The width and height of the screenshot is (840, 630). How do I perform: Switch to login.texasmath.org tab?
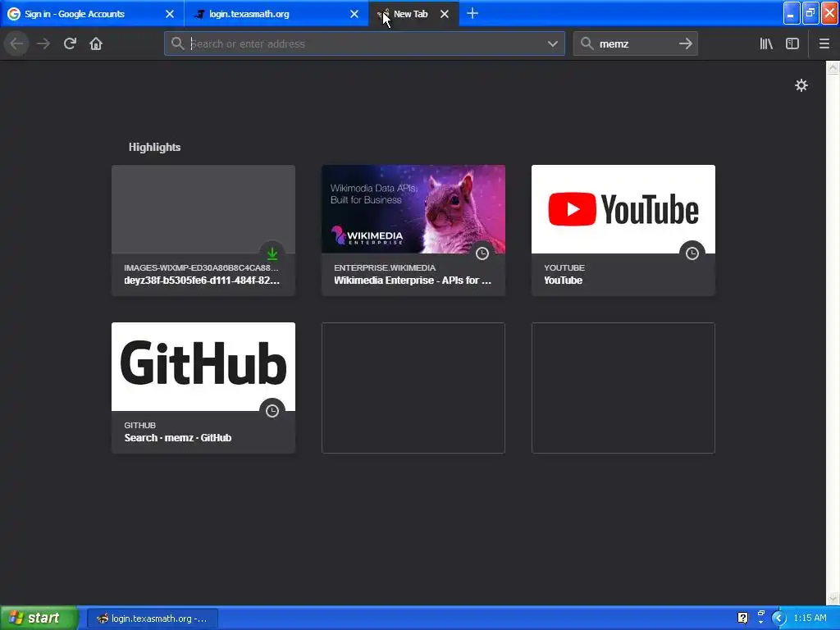click(x=276, y=14)
